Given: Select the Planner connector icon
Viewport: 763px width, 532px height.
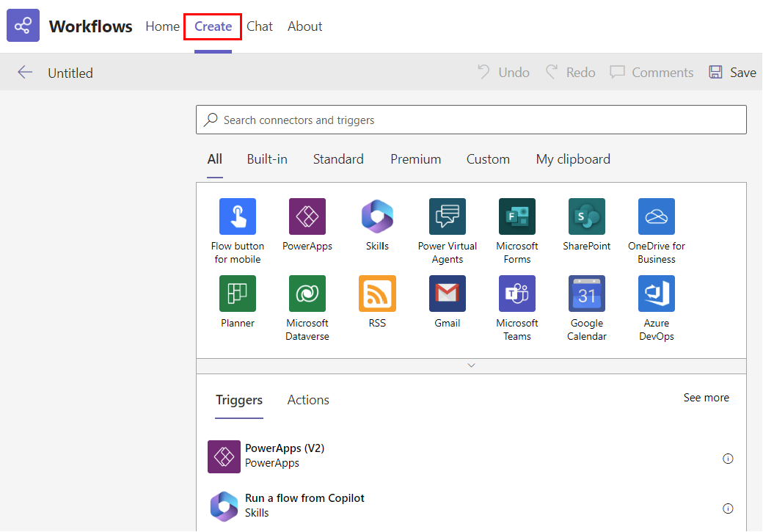Looking at the screenshot, I should click(x=237, y=294).
